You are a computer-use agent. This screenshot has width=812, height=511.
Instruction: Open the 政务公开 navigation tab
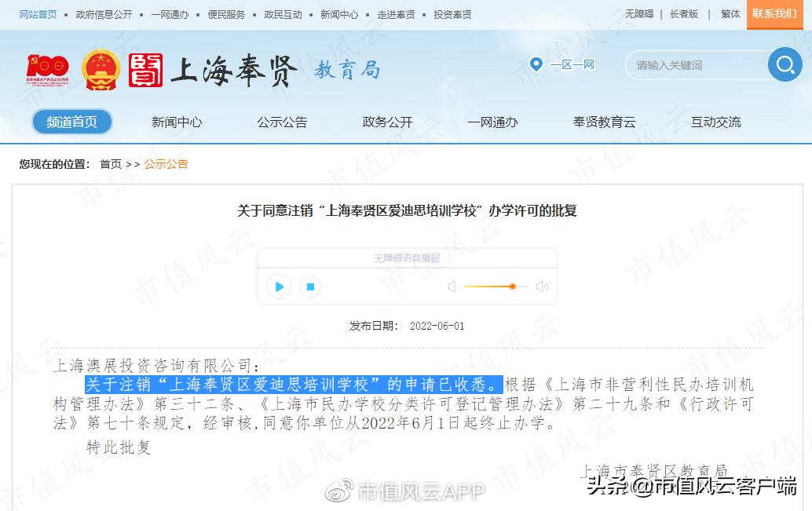tap(387, 122)
